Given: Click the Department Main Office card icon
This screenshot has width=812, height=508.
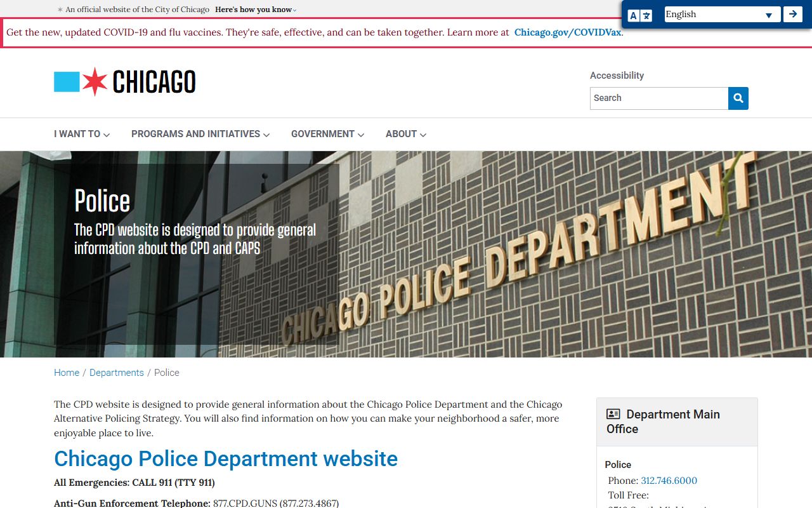Looking at the screenshot, I should coord(613,414).
